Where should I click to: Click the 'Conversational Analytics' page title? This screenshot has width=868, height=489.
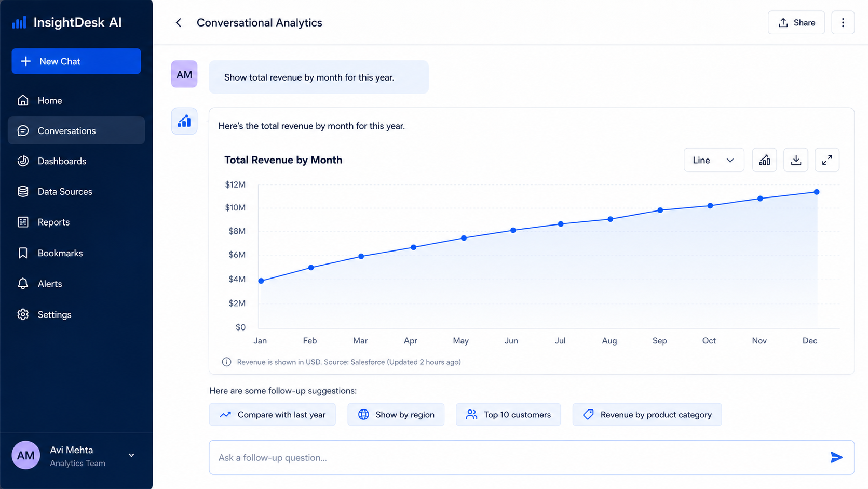point(260,23)
